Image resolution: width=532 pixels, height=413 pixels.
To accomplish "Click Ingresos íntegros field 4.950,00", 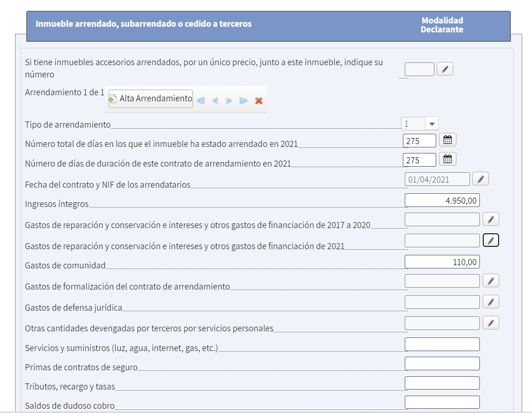I will [442, 200].
